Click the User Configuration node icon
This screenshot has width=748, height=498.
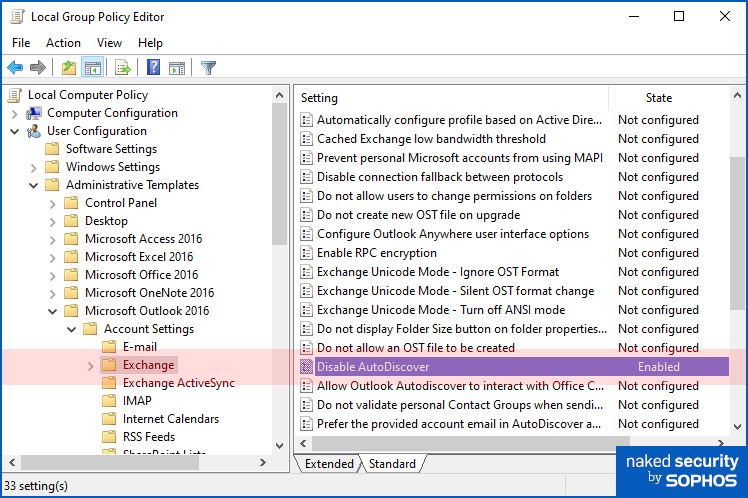click(x=34, y=131)
